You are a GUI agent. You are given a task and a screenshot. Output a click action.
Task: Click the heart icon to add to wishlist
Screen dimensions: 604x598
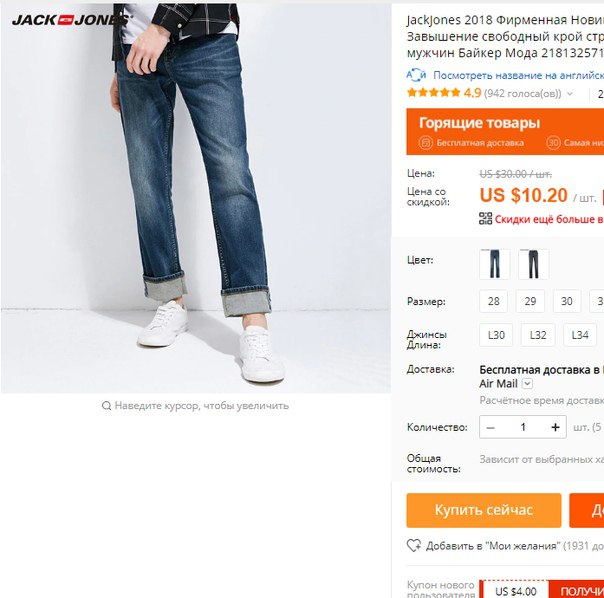(414, 545)
